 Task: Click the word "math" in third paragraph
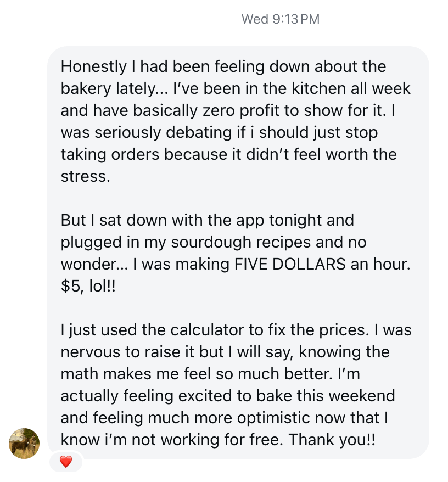click(77, 374)
